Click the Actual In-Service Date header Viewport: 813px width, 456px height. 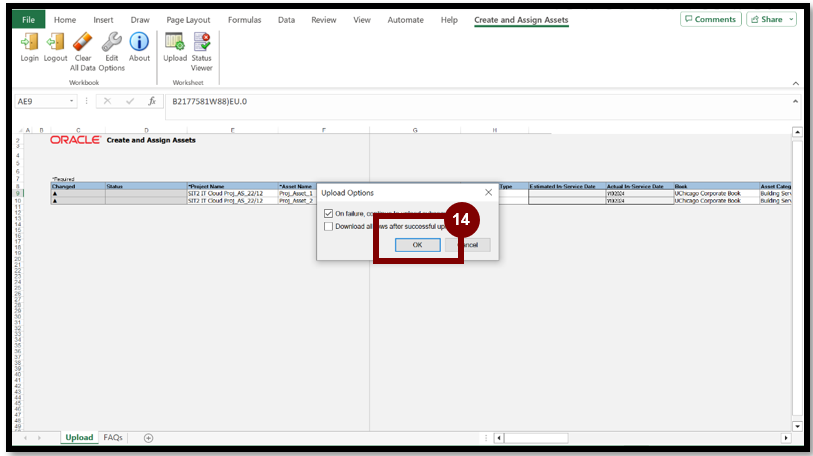[639, 186]
